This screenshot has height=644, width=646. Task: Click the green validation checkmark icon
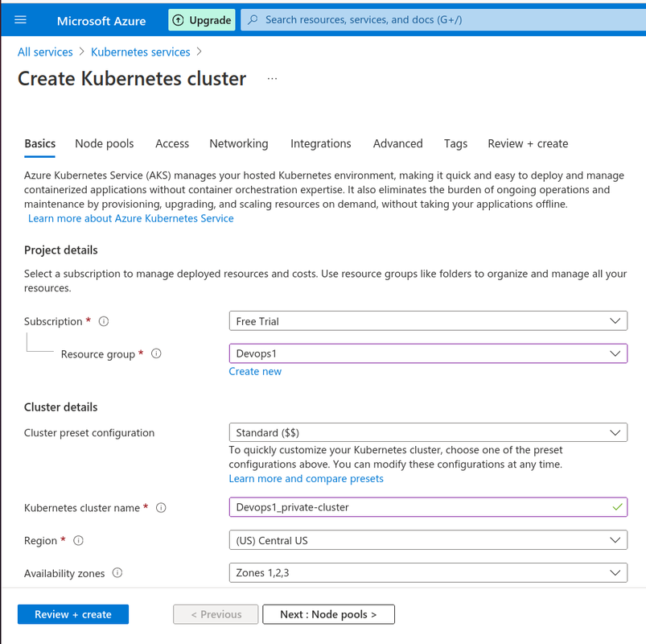[617, 507]
